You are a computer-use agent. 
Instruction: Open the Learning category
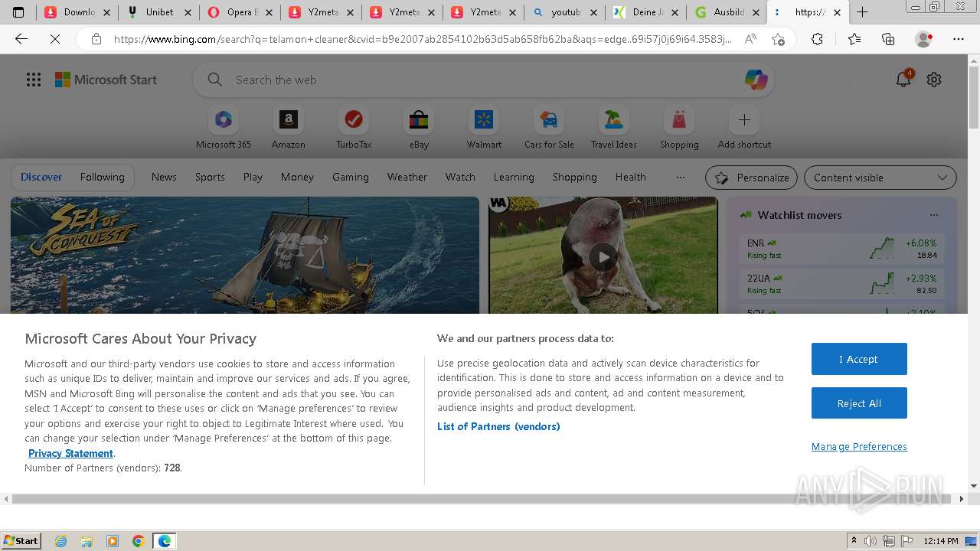[514, 177]
